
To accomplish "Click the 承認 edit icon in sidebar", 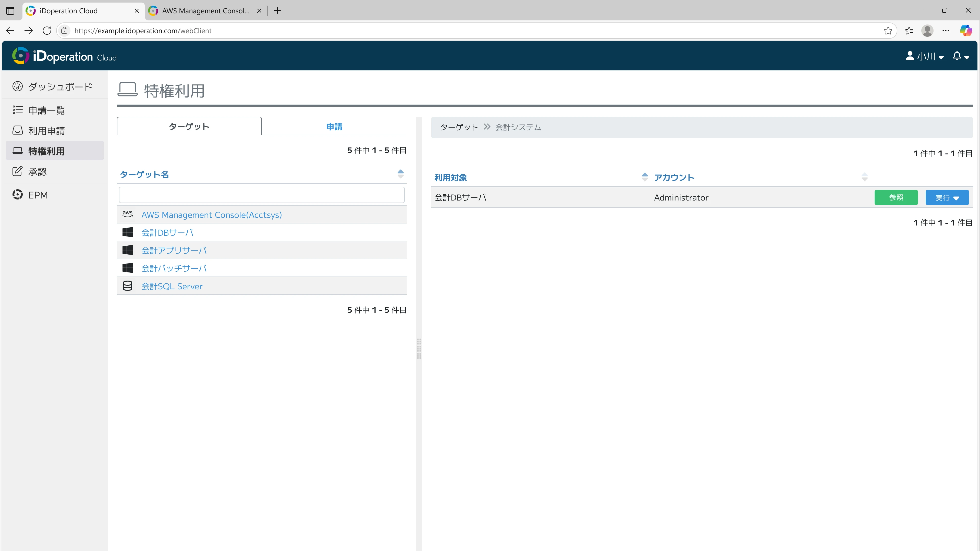I will 18,171.
